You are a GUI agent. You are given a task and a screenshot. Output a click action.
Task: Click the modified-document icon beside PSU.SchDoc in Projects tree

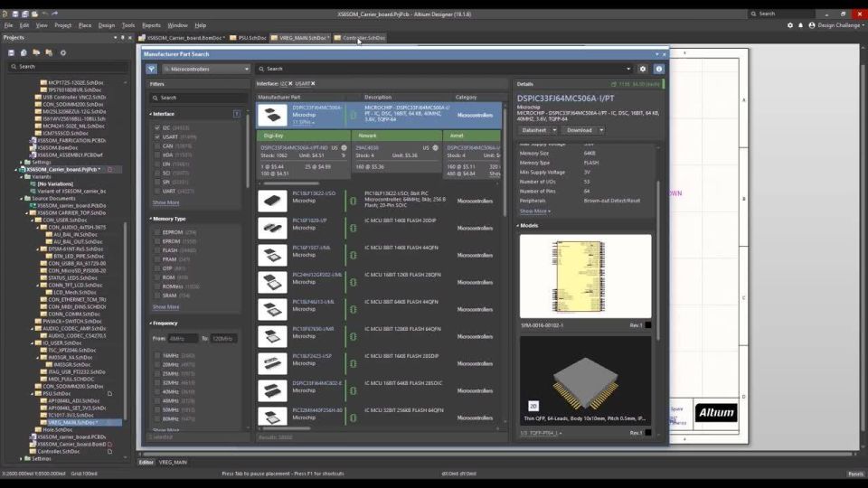pyautogui.click(x=109, y=393)
